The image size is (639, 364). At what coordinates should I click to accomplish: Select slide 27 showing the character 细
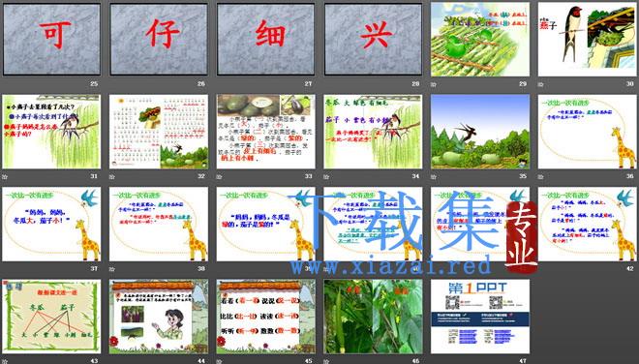point(265,39)
